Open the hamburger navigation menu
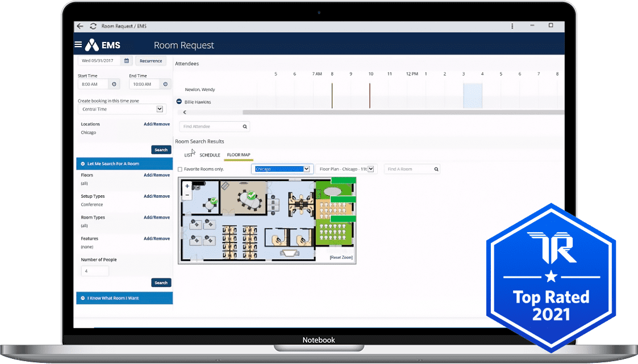638x364 pixels. tap(78, 45)
